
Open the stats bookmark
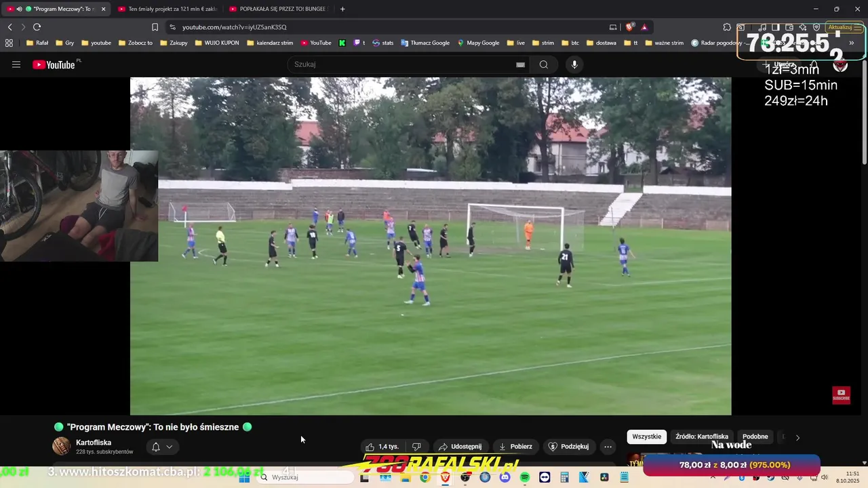(382, 43)
